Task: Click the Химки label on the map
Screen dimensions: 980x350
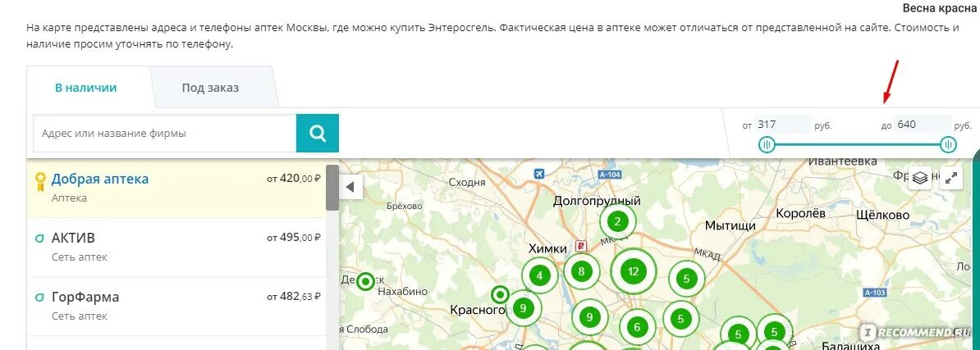Action: click(547, 248)
